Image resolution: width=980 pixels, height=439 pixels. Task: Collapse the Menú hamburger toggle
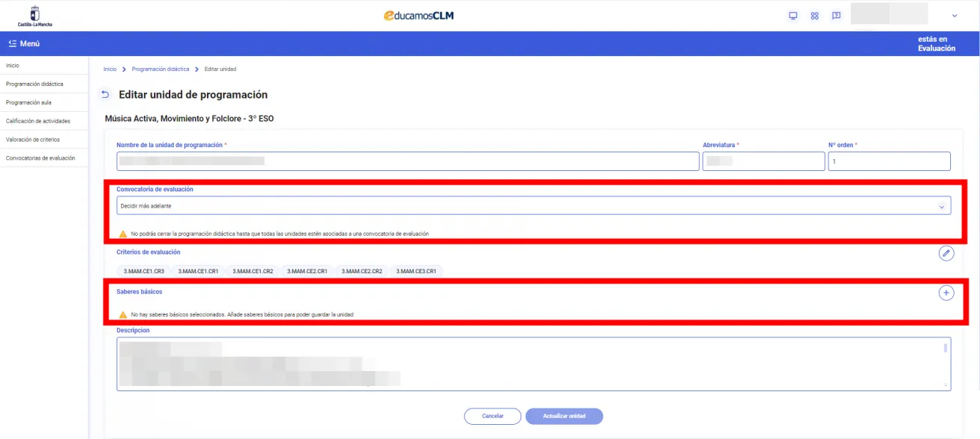pyautogui.click(x=24, y=43)
